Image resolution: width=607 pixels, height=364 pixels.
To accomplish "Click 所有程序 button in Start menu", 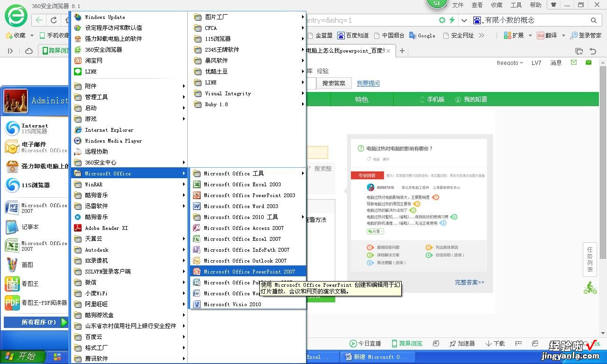I will (x=36, y=322).
